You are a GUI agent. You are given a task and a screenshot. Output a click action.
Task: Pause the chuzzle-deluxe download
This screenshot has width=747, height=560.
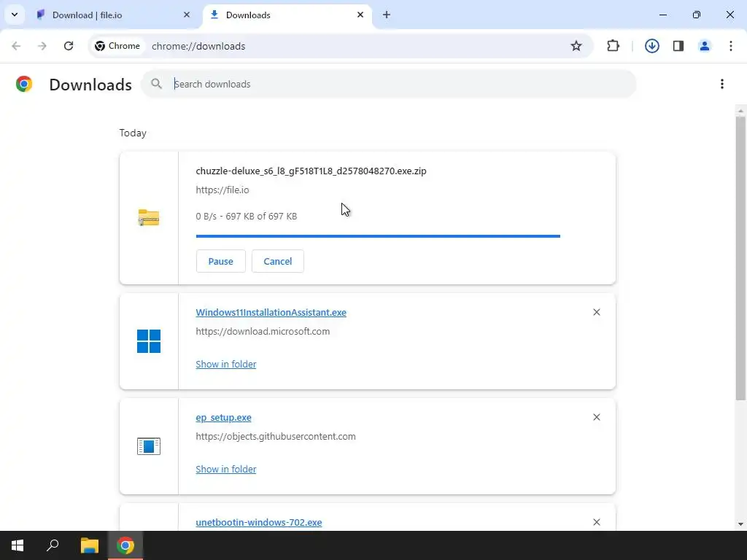pyautogui.click(x=220, y=261)
